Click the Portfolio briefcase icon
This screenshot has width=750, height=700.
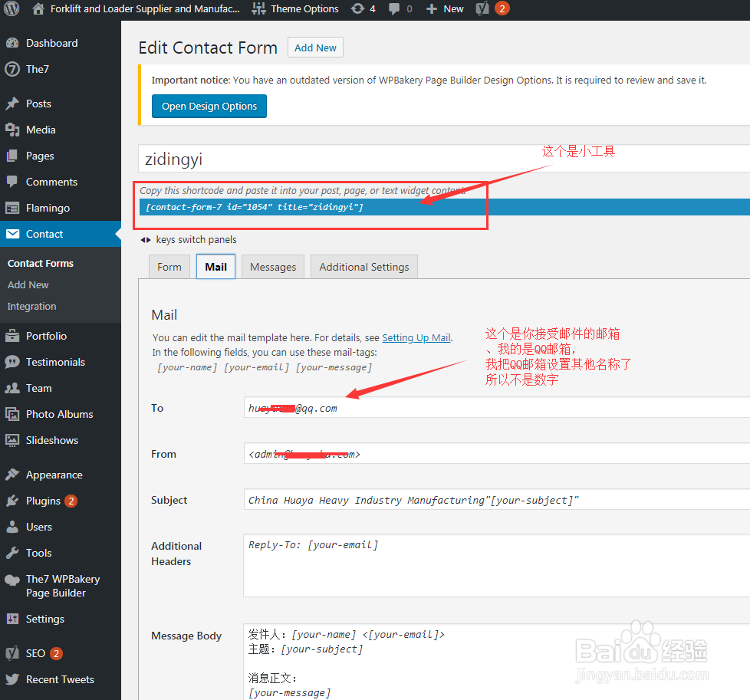pos(12,336)
